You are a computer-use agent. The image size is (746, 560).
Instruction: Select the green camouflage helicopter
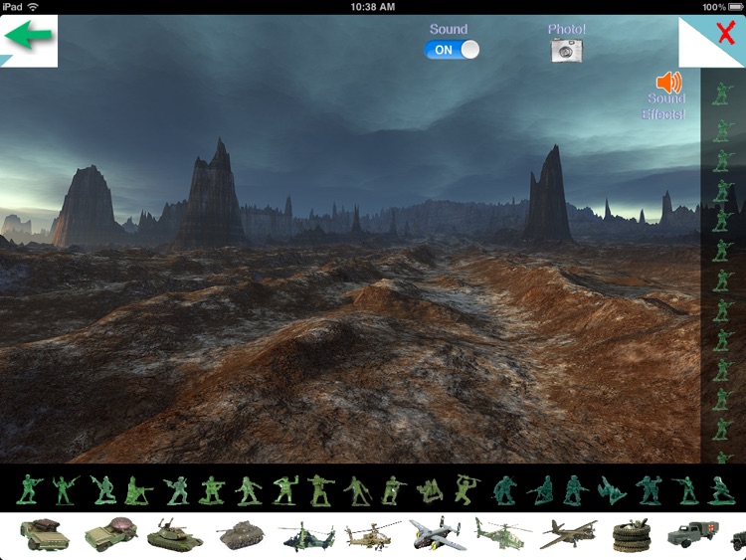click(502, 533)
